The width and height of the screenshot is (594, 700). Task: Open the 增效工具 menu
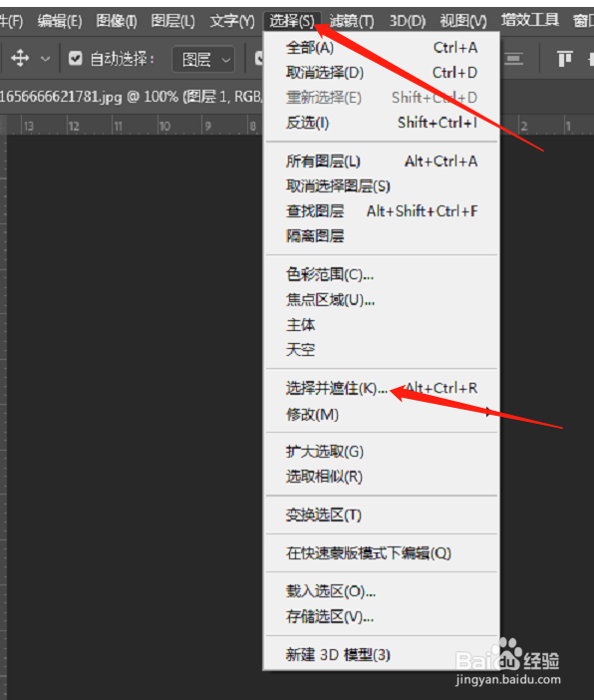pyautogui.click(x=530, y=20)
